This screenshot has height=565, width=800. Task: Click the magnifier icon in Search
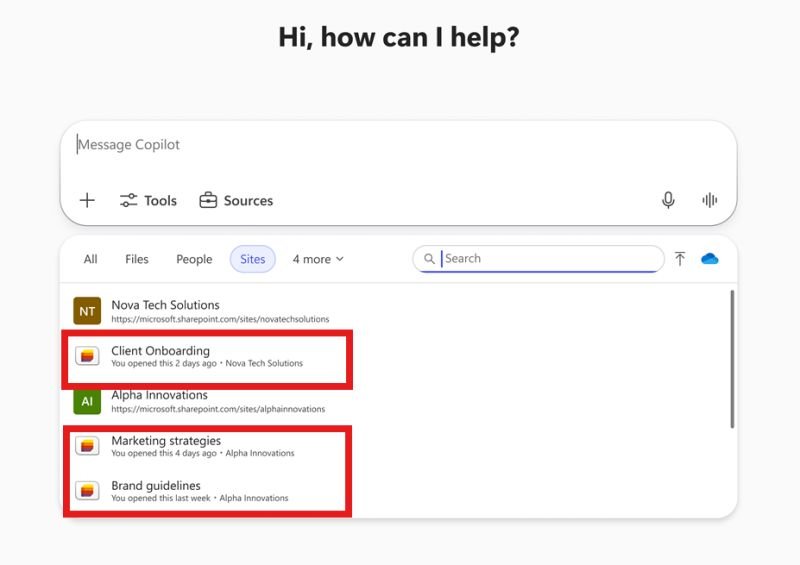pos(429,259)
